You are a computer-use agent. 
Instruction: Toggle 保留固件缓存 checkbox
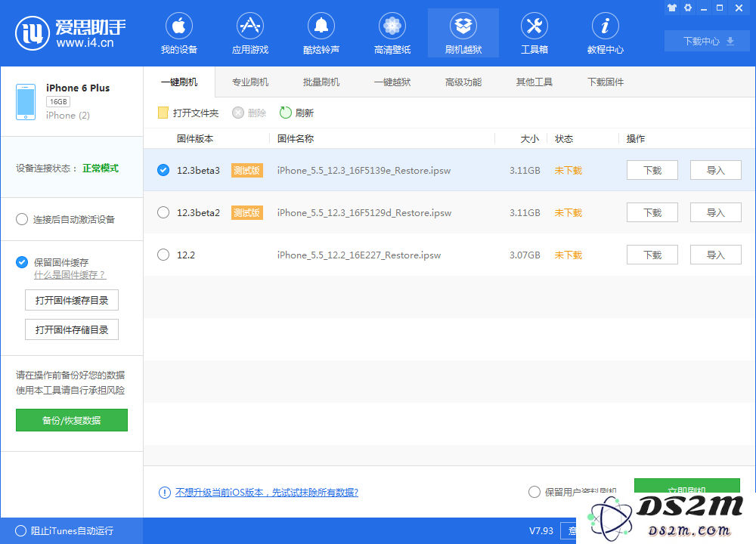(x=22, y=262)
